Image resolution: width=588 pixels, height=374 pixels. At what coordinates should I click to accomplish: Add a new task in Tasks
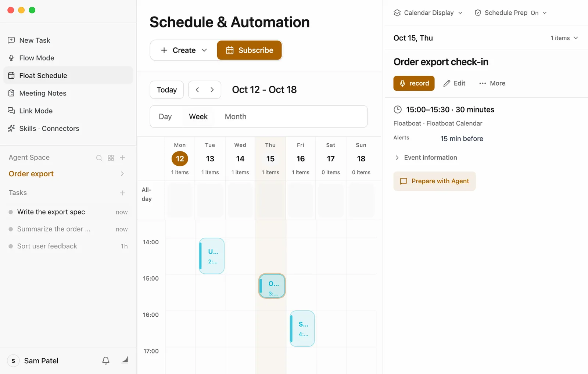click(122, 193)
